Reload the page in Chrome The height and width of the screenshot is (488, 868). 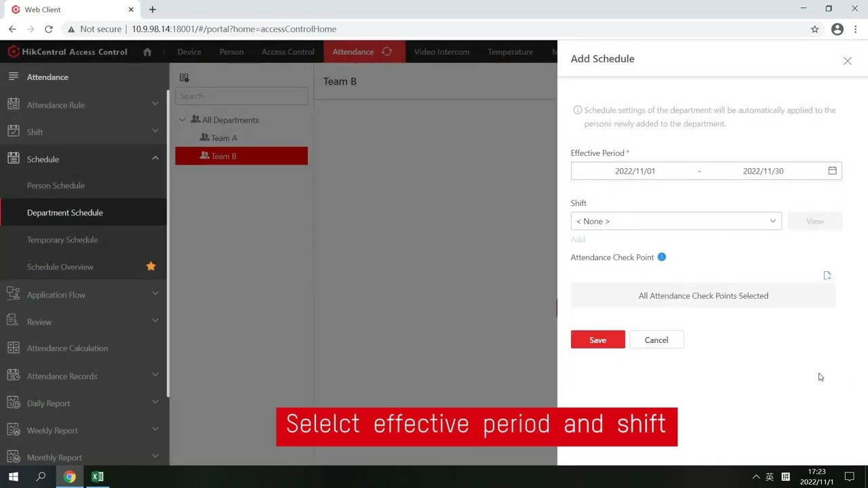(x=48, y=29)
